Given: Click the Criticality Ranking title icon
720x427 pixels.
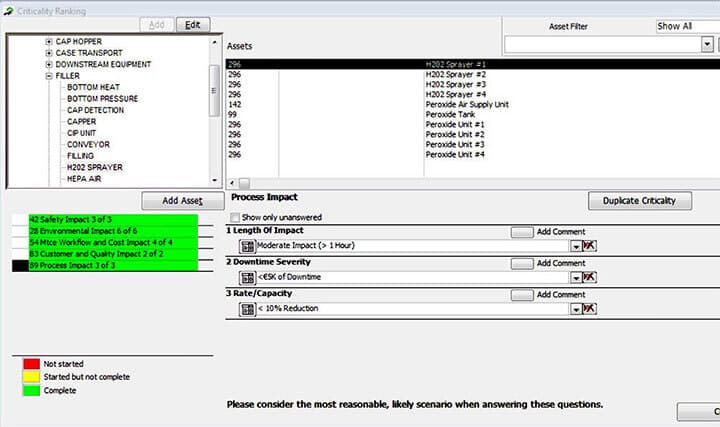Looking at the screenshot, I should coord(8,11).
